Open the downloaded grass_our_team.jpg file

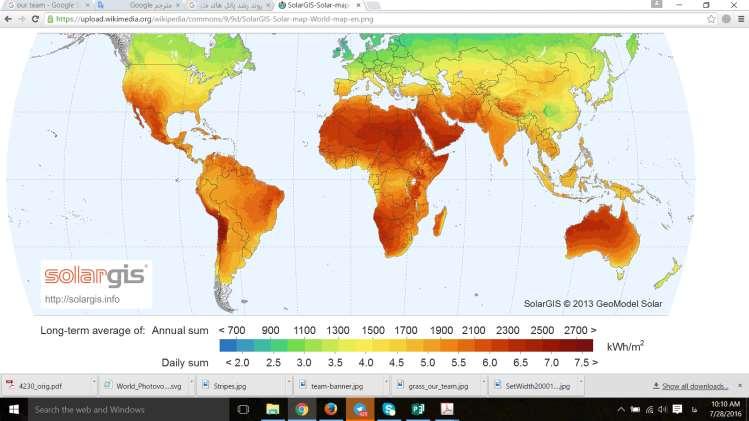(x=438, y=386)
